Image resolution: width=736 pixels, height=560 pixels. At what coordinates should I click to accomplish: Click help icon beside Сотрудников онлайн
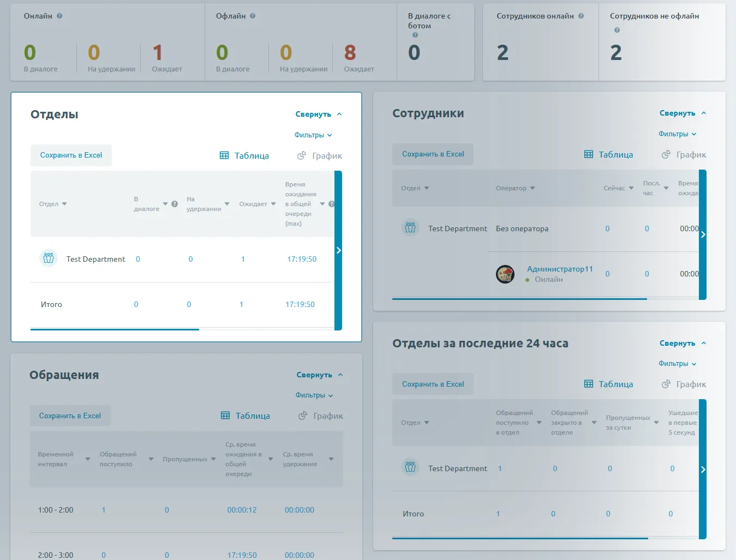tap(581, 16)
